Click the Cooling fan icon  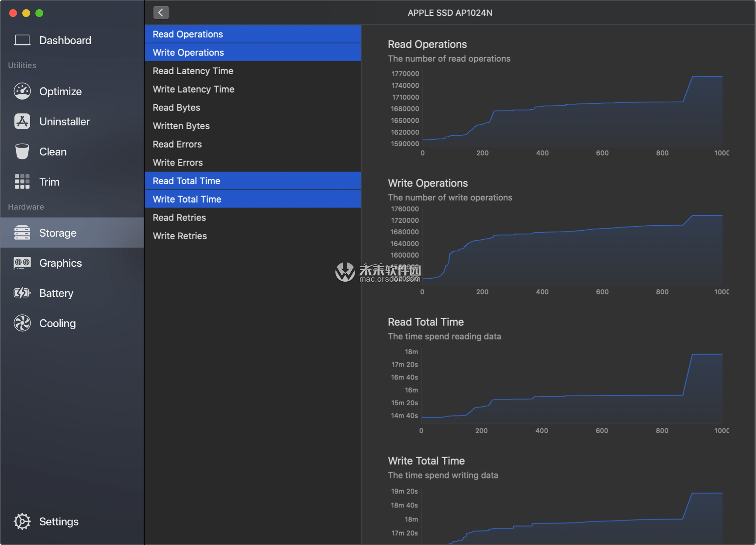[x=22, y=323]
